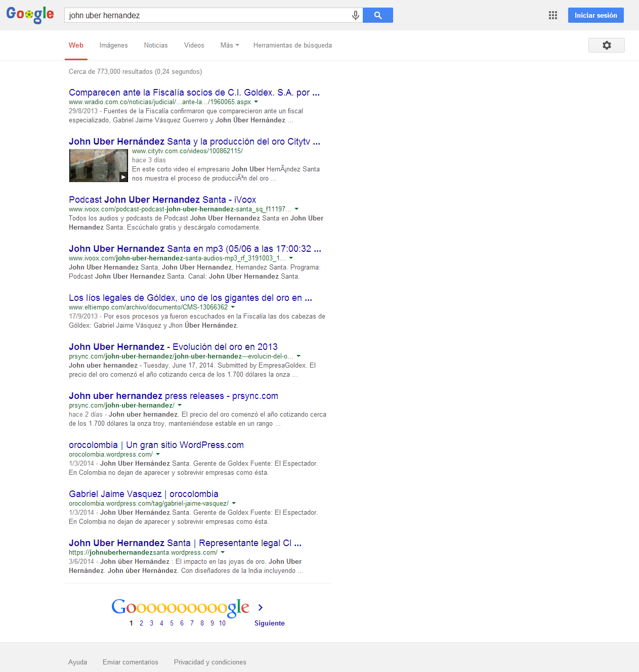Viewport: 639px width, 672px height.
Task: Go to results page 4
Action: click(x=161, y=623)
